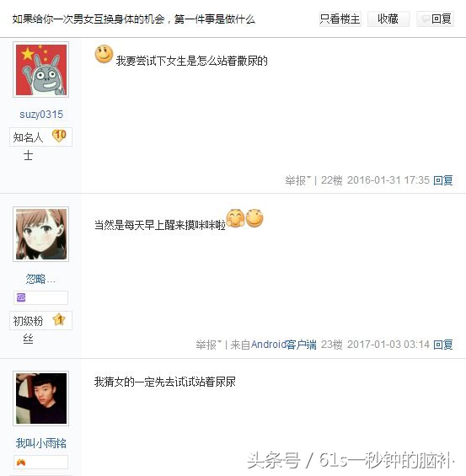Click the smiley emoji in suzy0315's post

click(x=104, y=54)
